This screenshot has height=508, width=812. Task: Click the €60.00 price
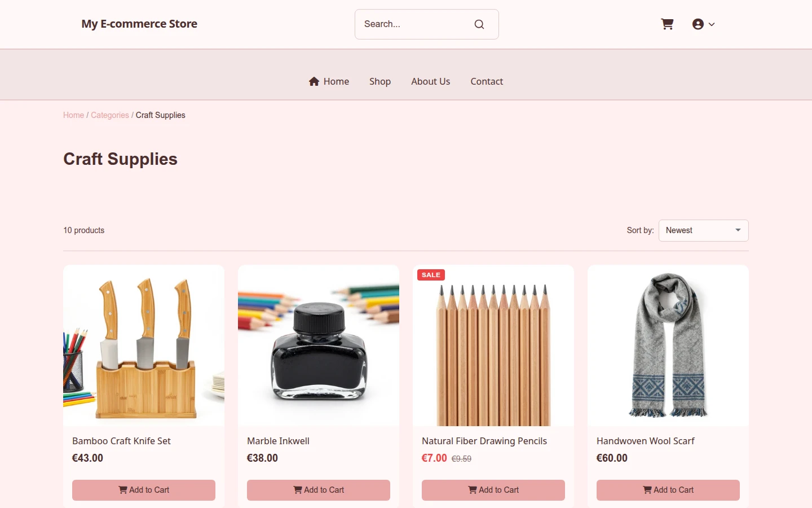[x=612, y=458]
